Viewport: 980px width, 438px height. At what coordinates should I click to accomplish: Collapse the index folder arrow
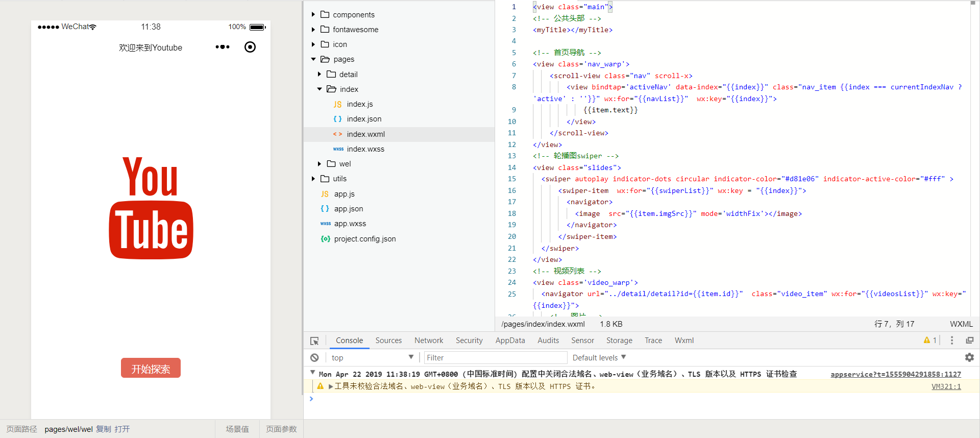pos(320,89)
